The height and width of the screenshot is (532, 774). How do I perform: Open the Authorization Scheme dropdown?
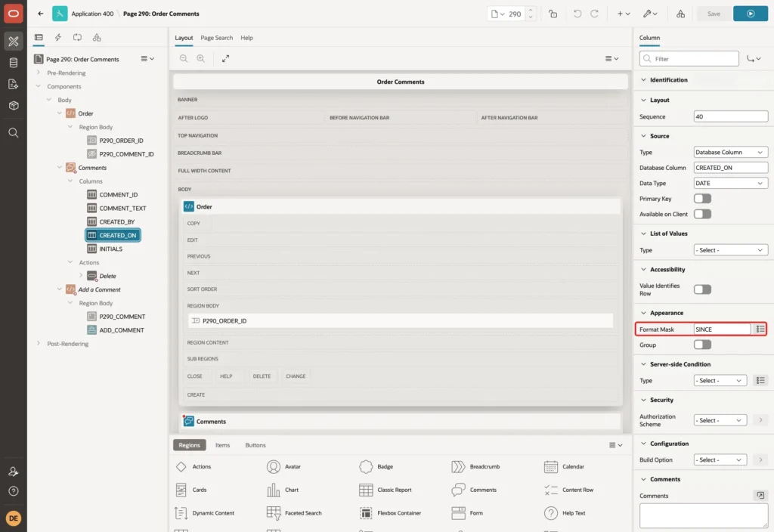click(720, 420)
